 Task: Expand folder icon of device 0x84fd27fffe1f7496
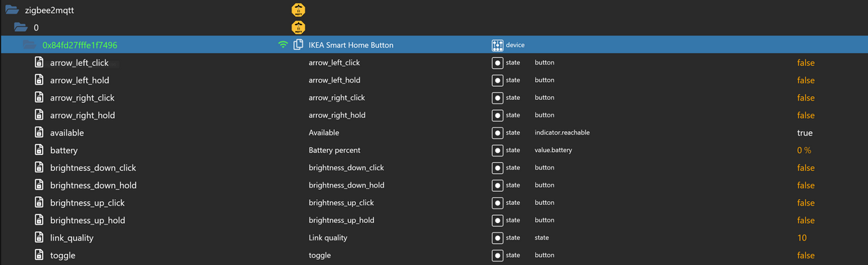(x=30, y=45)
